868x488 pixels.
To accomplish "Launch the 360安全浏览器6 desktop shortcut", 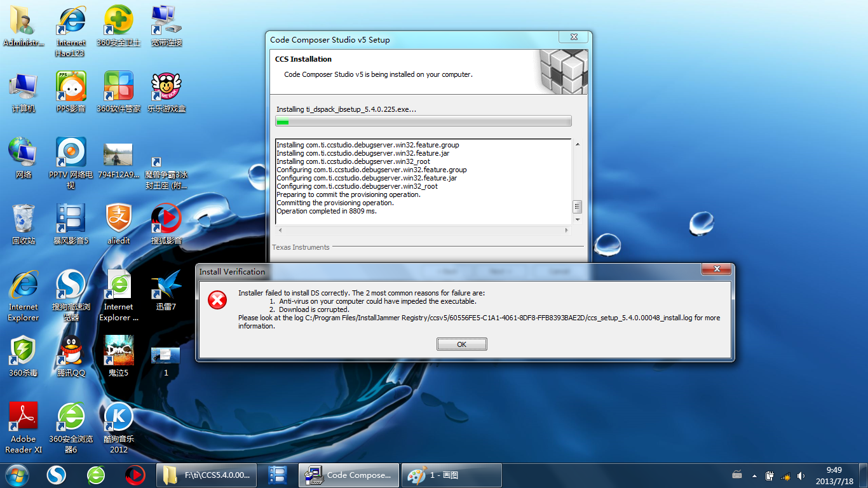I will tap(71, 428).
